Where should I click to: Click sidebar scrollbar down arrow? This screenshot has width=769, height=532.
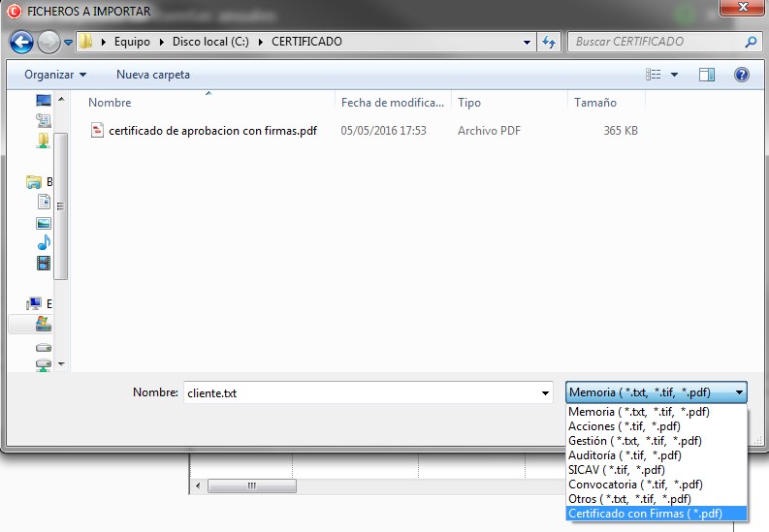tap(61, 364)
